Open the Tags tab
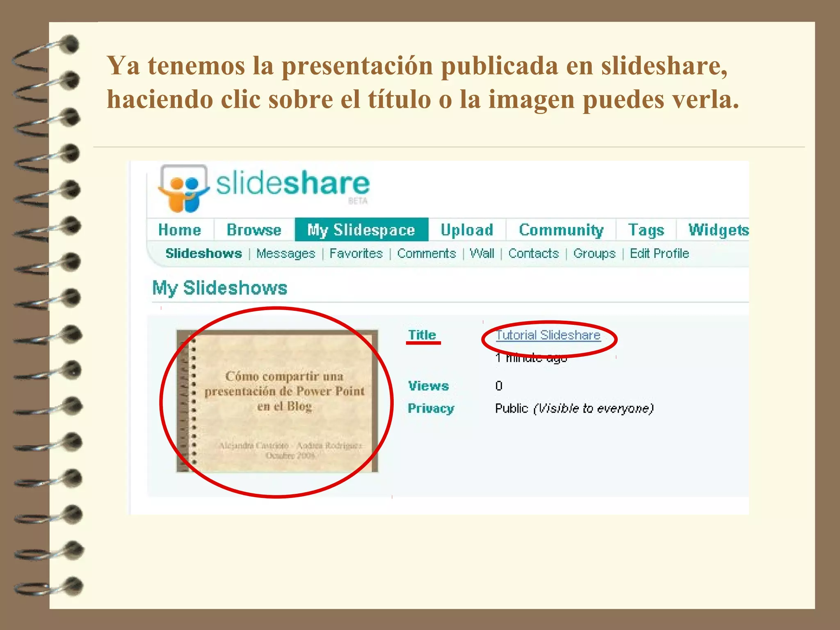The height and width of the screenshot is (630, 840). [646, 230]
